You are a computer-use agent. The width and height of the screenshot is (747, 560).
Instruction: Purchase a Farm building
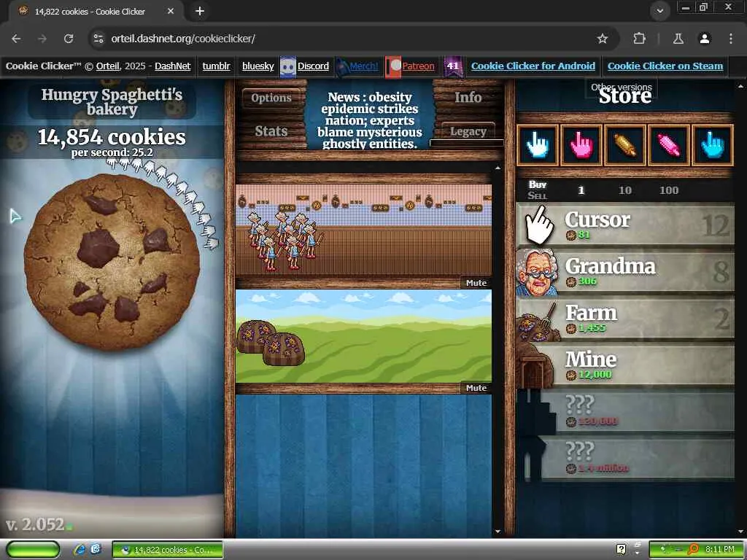[x=625, y=318]
